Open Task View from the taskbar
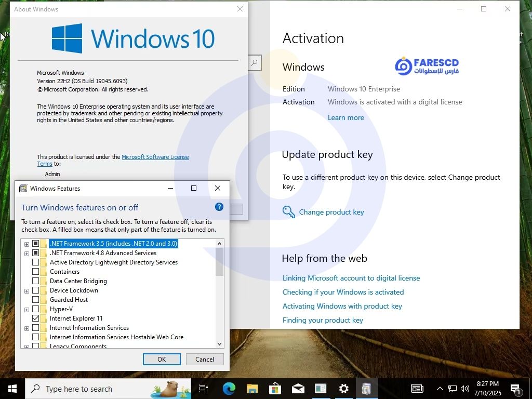The width and height of the screenshot is (532, 399). [204, 389]
